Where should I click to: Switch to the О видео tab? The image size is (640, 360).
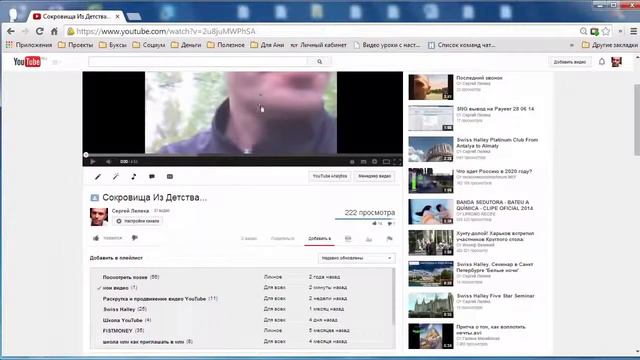[249, 238]
